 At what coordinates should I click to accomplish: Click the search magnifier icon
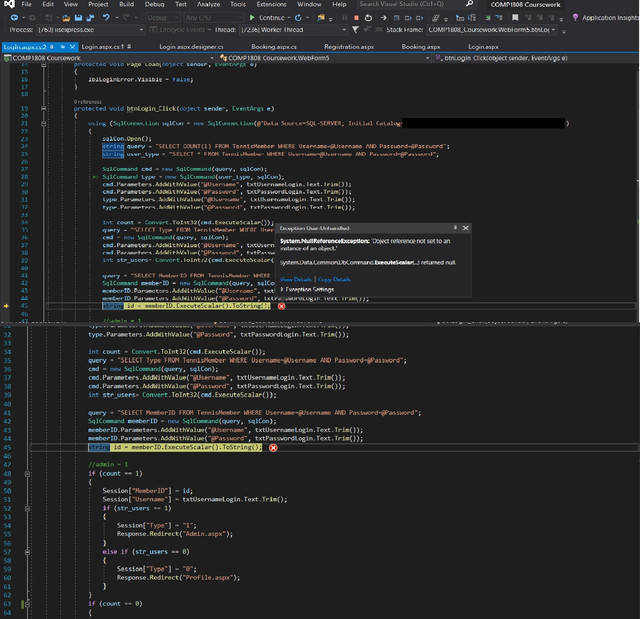coord(469,4)
